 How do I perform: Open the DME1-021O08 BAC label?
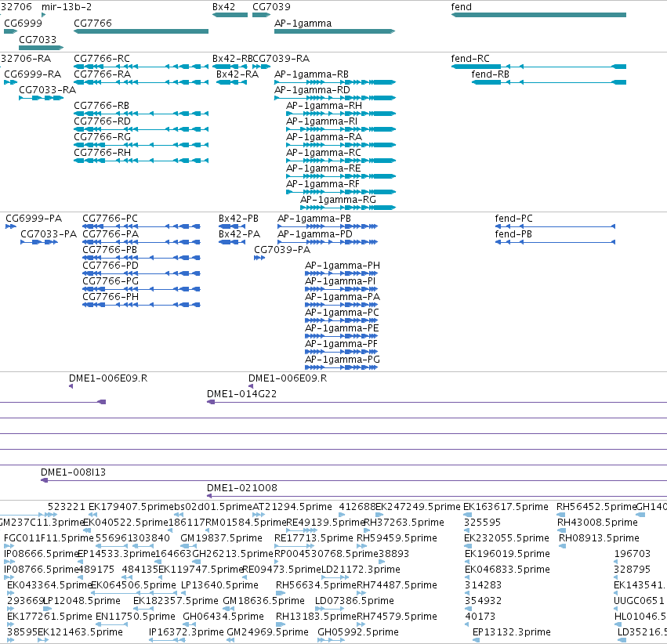coord(242,488)
